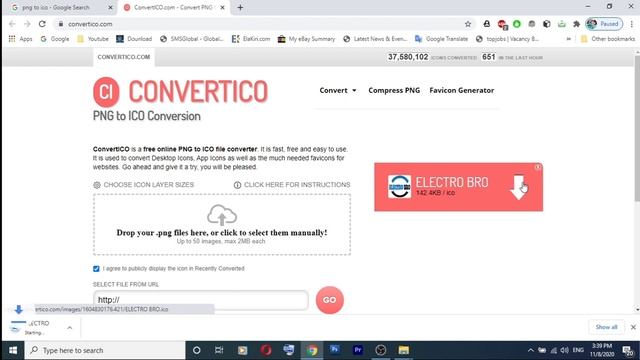Click the http:// URL input field

pyautogui.click(x=200, y=300)
